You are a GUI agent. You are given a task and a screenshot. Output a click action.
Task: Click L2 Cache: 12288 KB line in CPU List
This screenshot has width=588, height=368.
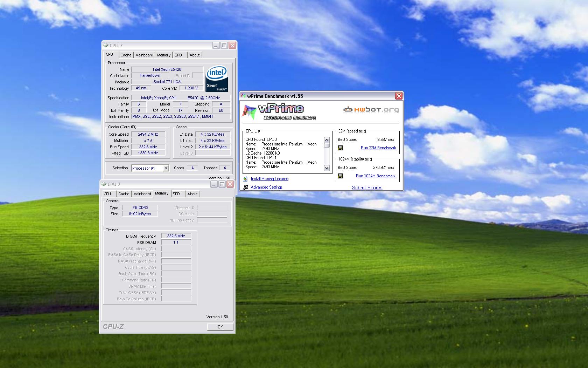tap(262, 153)
